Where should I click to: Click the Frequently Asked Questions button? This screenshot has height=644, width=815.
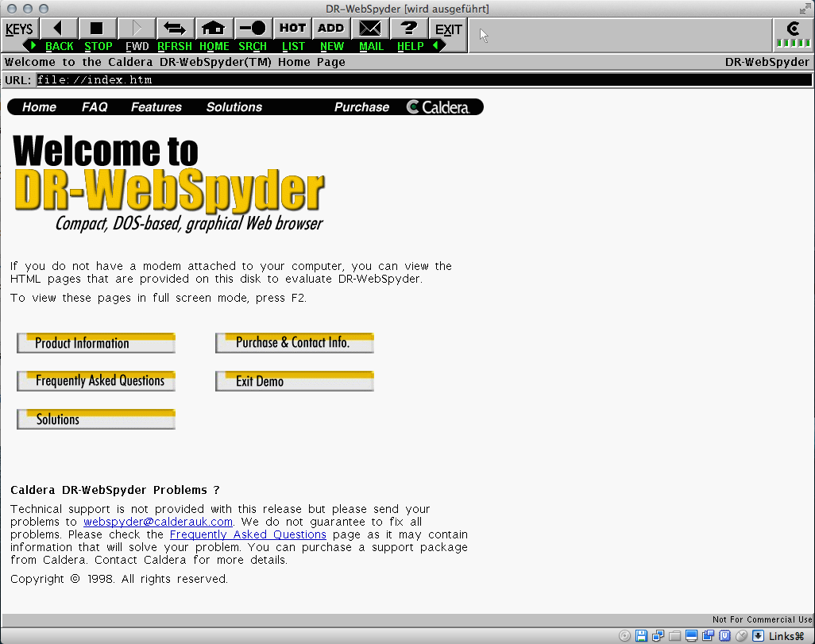click(x=96, y=381)
